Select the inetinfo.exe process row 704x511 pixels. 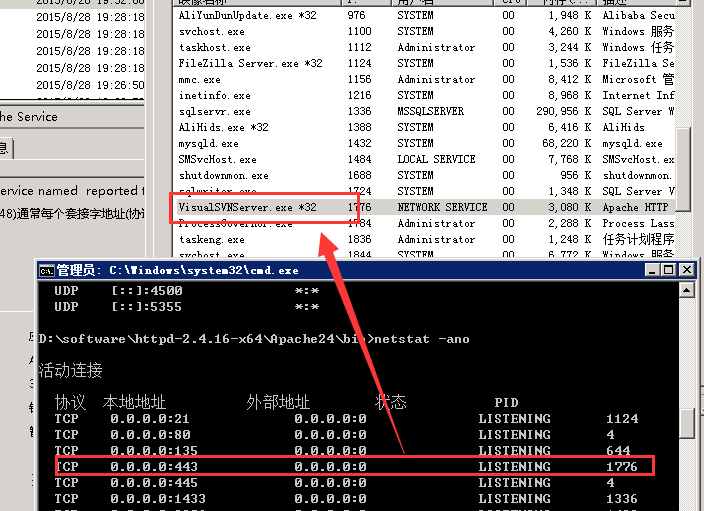click(424, 95)
